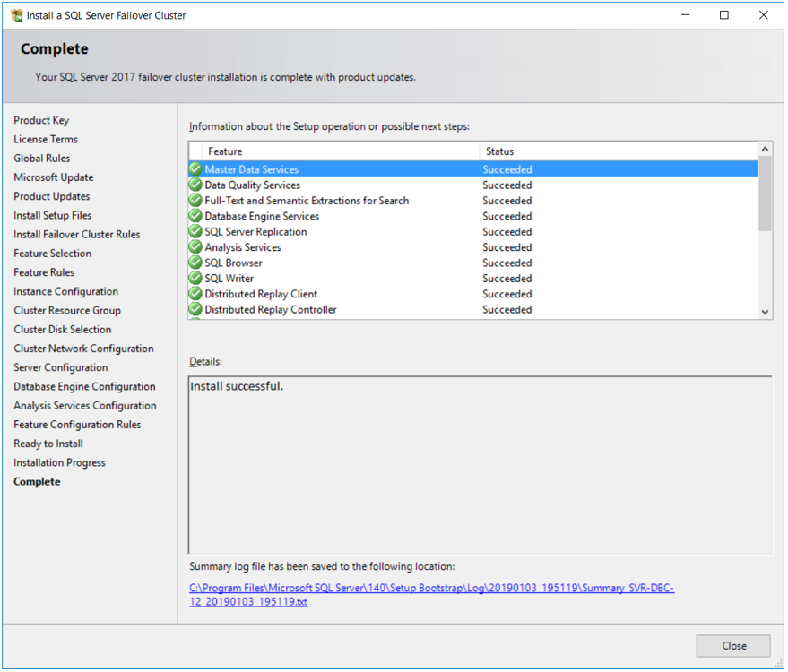This screenshot has width=788, height=672.
Task: Click the Cluster Network Configuration step
Action: 83,349
